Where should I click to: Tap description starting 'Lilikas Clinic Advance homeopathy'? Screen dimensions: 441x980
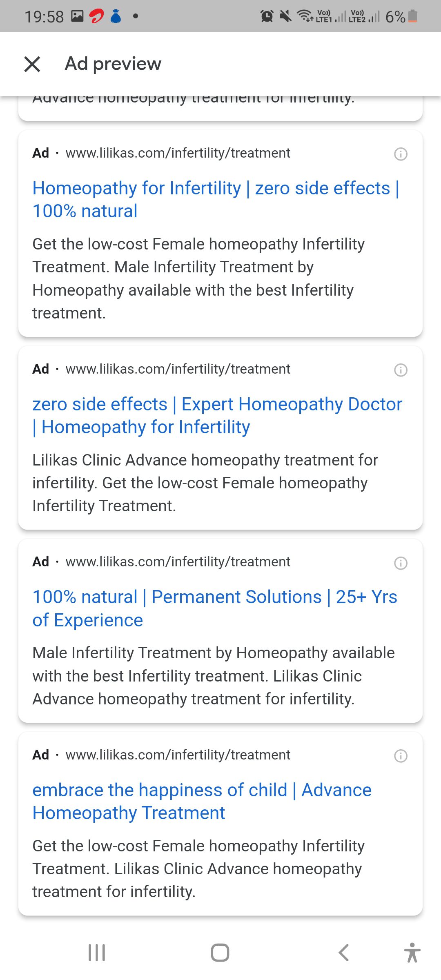click(205, 483)
